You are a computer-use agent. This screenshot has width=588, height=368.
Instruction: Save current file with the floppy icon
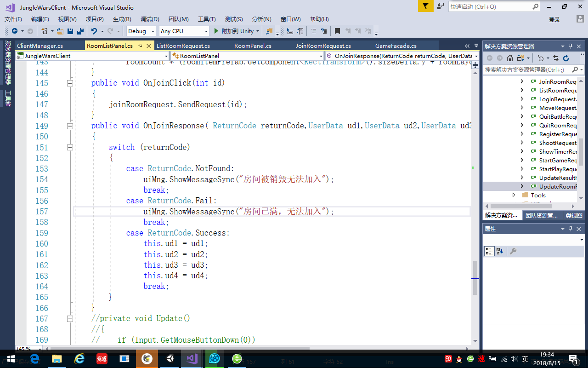[71, 31]
